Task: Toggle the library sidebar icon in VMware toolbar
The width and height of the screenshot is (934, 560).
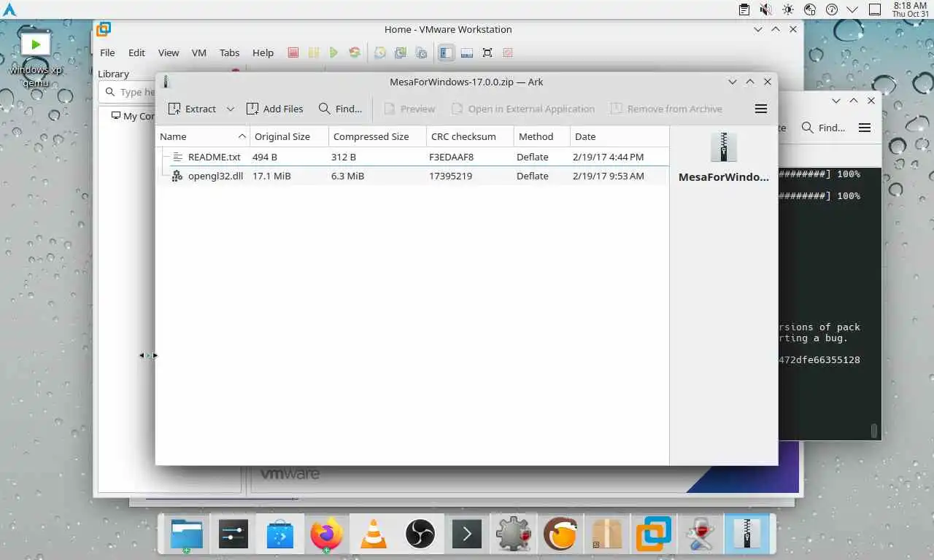Action: click(x=447, y=52)
